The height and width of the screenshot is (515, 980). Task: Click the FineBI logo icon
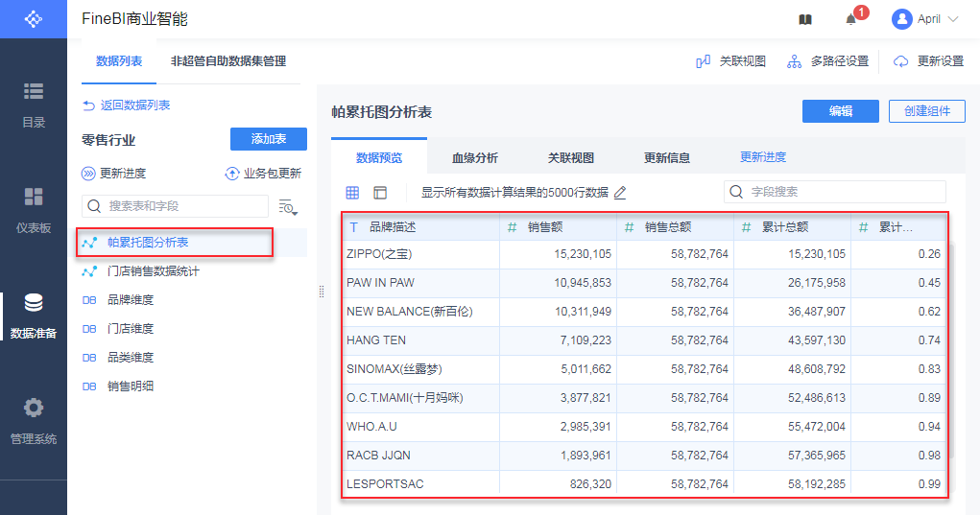[34, 19]
